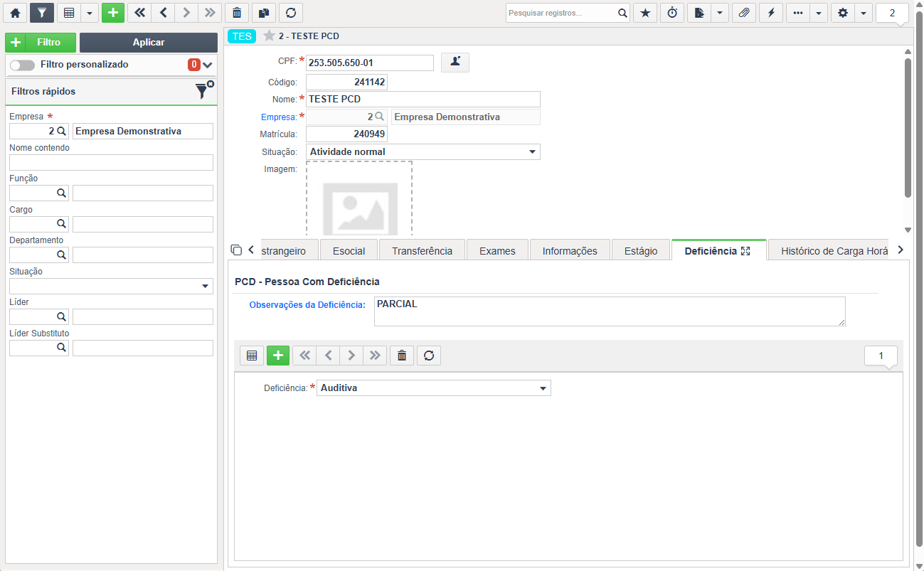Click the search magnifier in Pesquisar registros
Viewport: 924px width, 571px height.
pos(622,13)
